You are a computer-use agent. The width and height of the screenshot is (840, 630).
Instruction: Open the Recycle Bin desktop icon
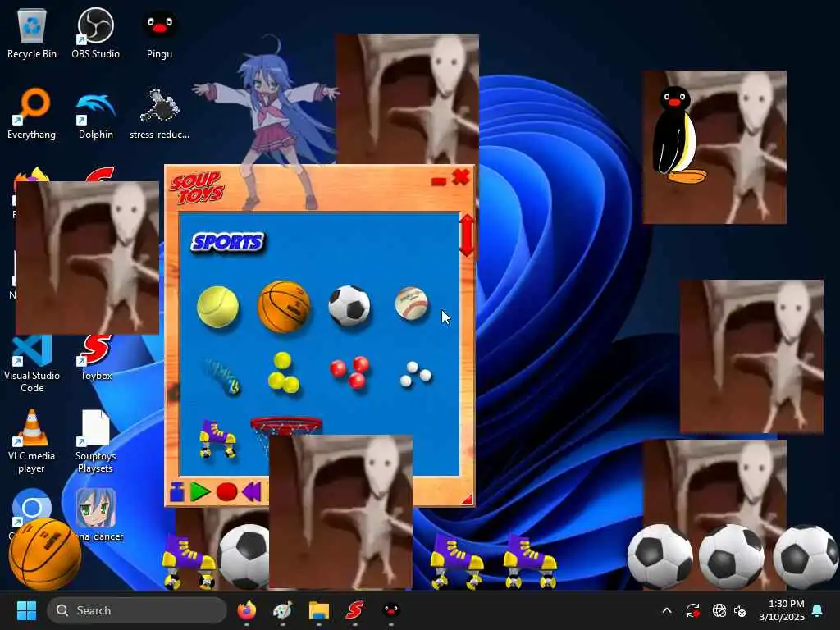(x=32, y=34)
